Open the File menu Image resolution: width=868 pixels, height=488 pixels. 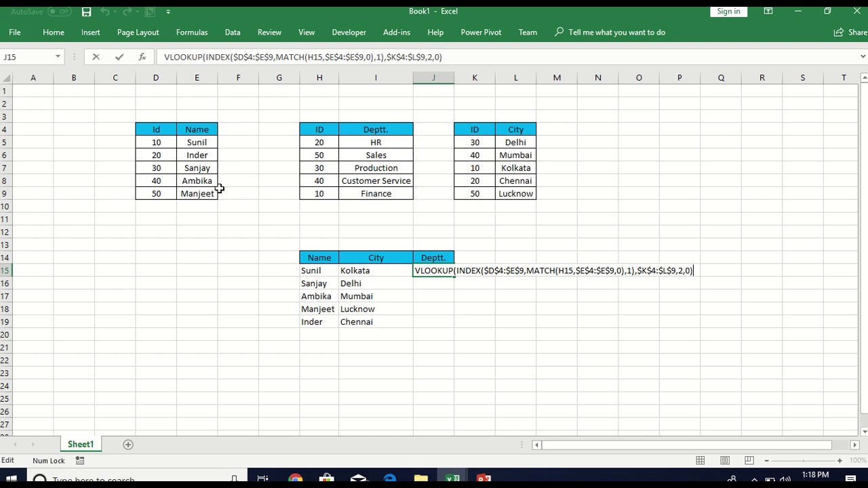pos(15,32)
